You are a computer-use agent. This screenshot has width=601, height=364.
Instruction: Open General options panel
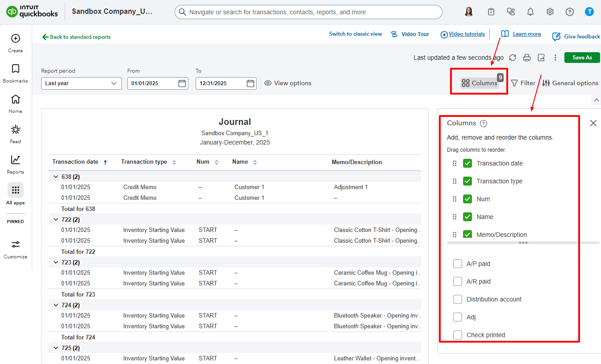click(x=570, y=83)
